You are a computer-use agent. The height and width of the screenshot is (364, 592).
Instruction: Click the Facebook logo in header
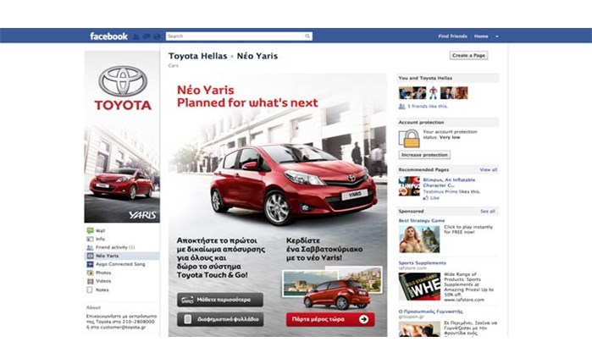tap(108, 36)
